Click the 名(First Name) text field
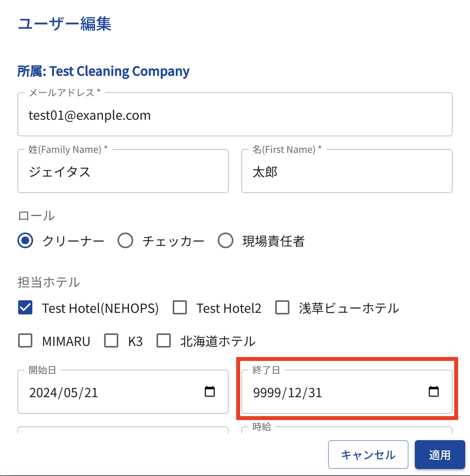 pos(347,172)
